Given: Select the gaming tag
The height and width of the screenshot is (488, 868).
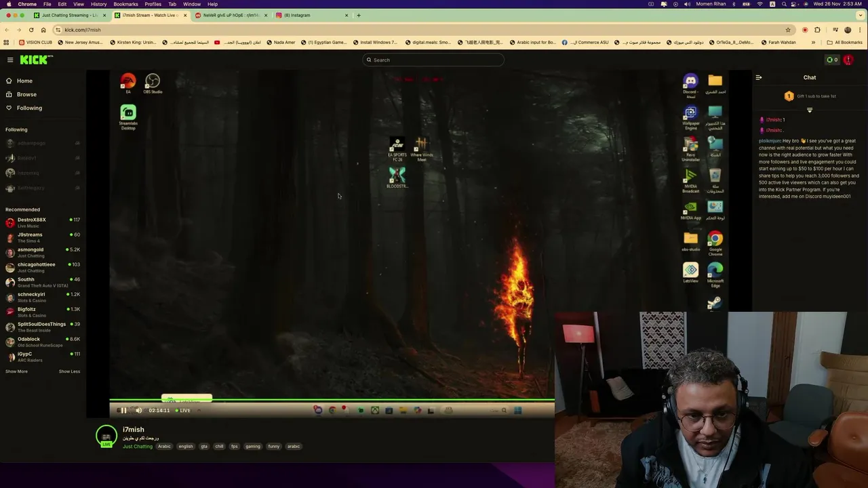Looking at the screenshot, I should (253, 447).
